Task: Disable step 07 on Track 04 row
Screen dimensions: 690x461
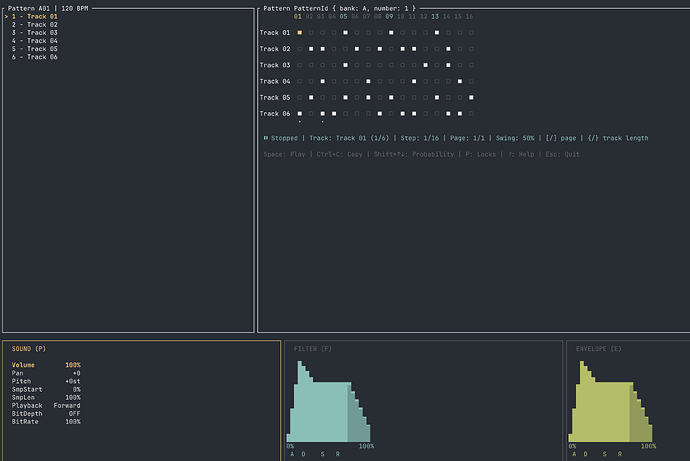Action: (368, 81)
